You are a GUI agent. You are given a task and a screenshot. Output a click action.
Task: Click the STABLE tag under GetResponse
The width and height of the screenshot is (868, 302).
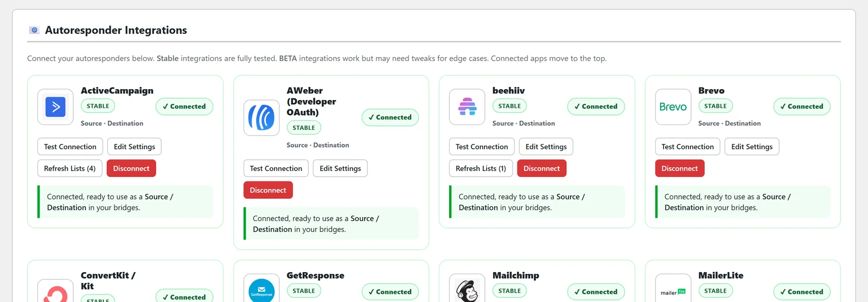click(304, 291)
